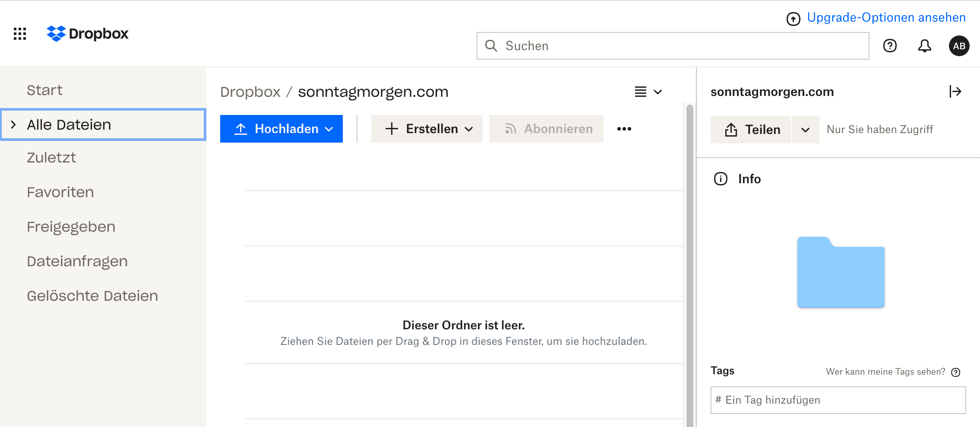980x427 pixels.
Task: Open Zuletzt in the sidebar
Action: [51, 157]
